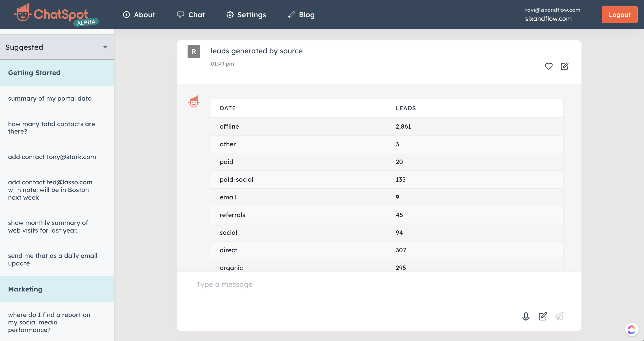Image resolution: width=644 pixels, height=341 pixels.
Task: Click how many total contacts are there
Action: 52,127
